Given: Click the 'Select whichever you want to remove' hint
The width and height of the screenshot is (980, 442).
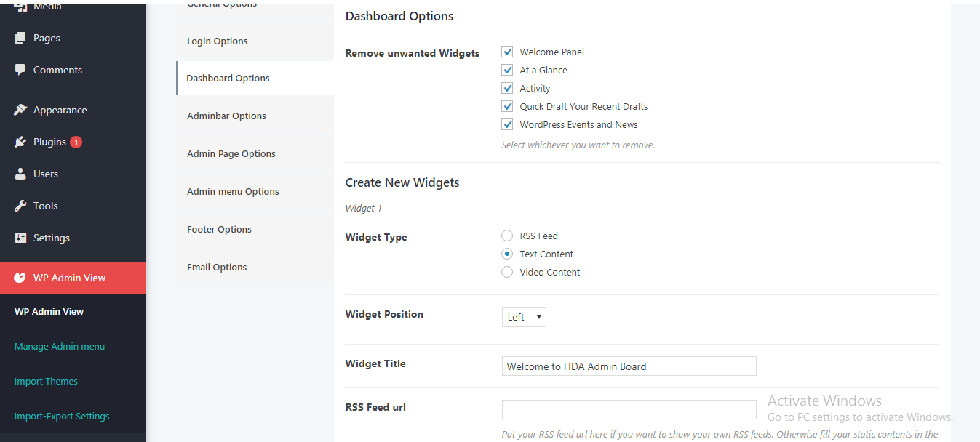Looking at the screenshot, I should point(578,145).
